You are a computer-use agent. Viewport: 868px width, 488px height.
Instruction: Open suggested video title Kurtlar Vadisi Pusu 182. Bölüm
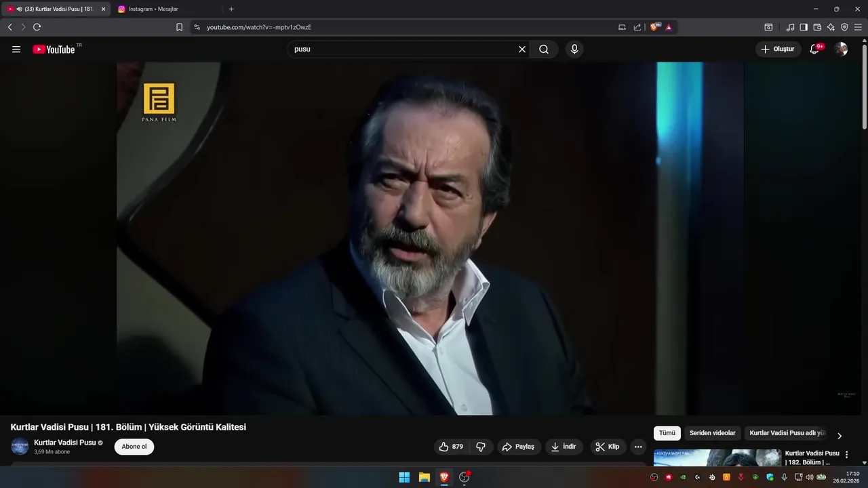click(x=812, y=457)
